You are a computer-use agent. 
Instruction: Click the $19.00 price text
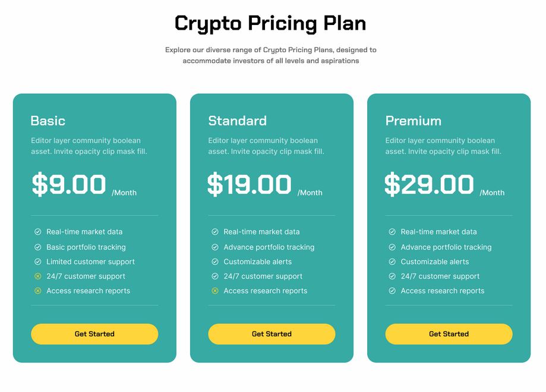[x=250, y=184]
